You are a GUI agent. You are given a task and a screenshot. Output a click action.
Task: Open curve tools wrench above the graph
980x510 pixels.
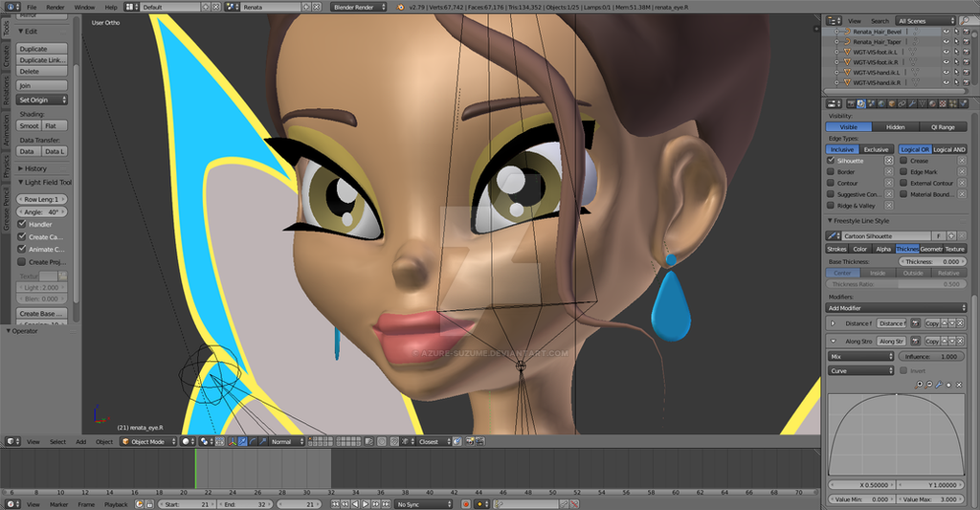coord(940,385)
